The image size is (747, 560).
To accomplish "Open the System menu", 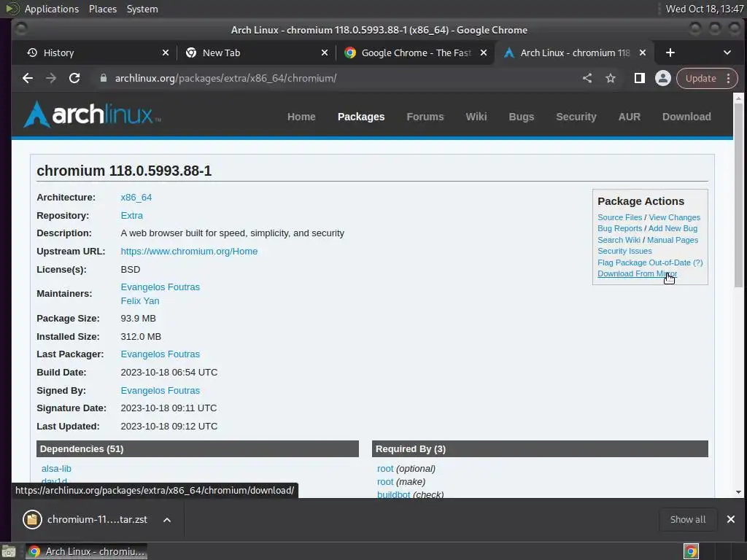I will [142, 9].
